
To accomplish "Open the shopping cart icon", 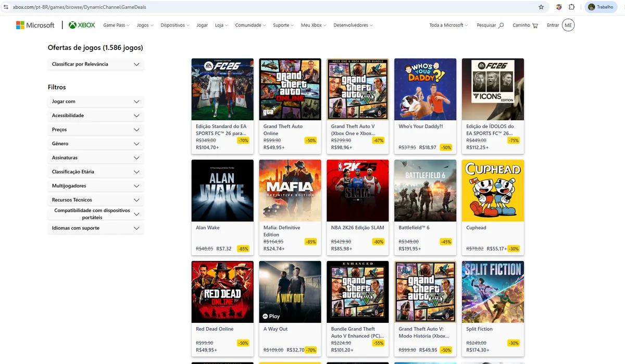I will 535,25.
